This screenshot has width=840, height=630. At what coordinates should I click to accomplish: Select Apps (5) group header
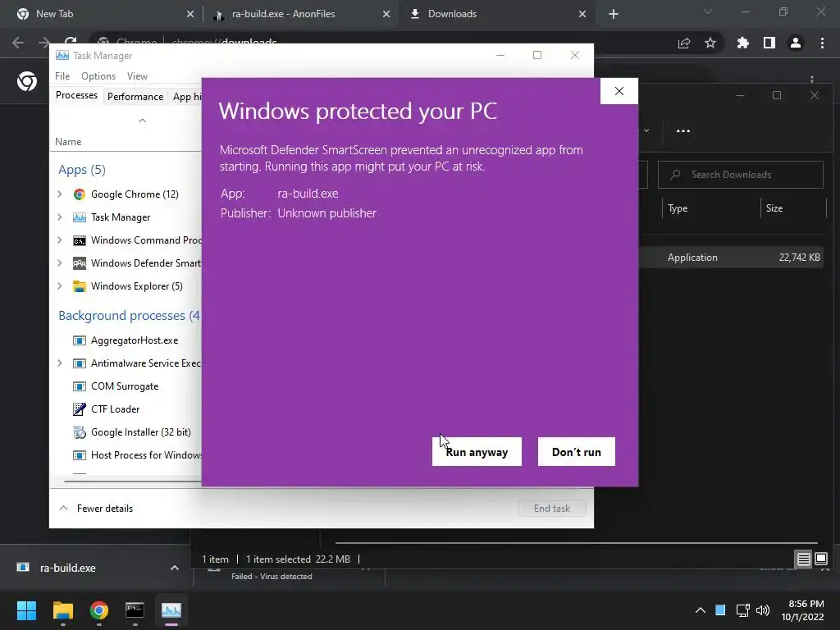82,170
